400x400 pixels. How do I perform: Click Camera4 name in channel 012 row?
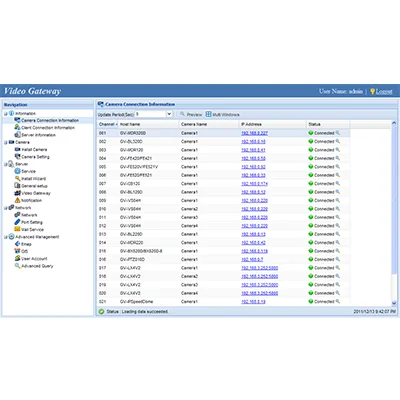(x=189, y=226)
